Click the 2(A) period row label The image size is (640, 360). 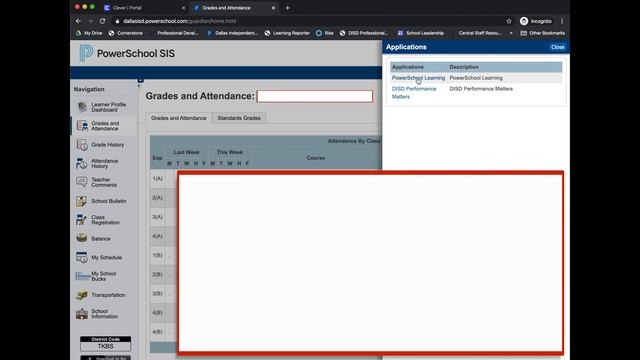(158, 198)
